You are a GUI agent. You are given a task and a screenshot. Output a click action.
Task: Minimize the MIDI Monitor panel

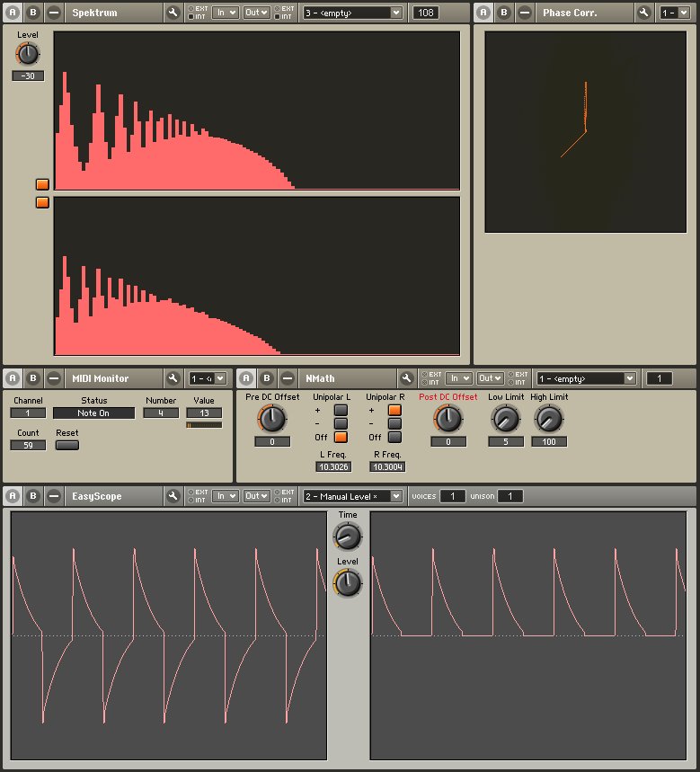point(54,378)
